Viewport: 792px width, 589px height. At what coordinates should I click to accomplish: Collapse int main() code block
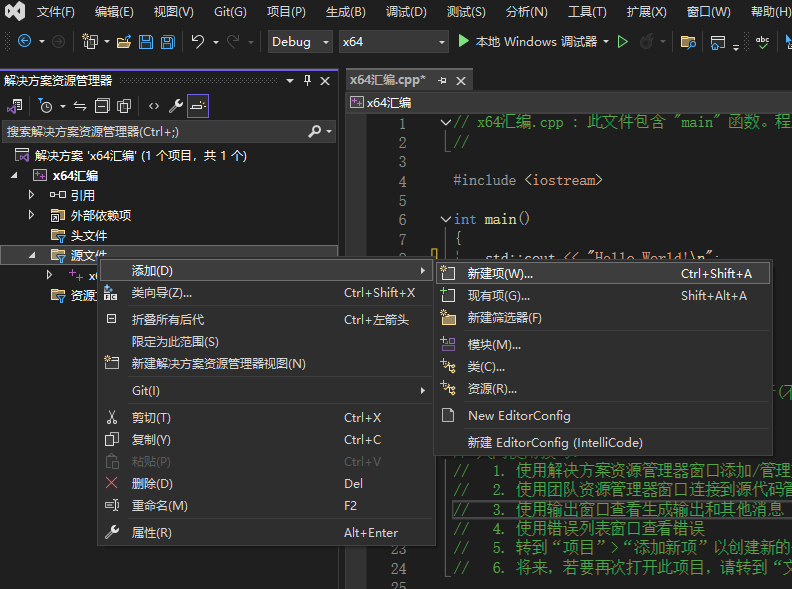[445, 219]
